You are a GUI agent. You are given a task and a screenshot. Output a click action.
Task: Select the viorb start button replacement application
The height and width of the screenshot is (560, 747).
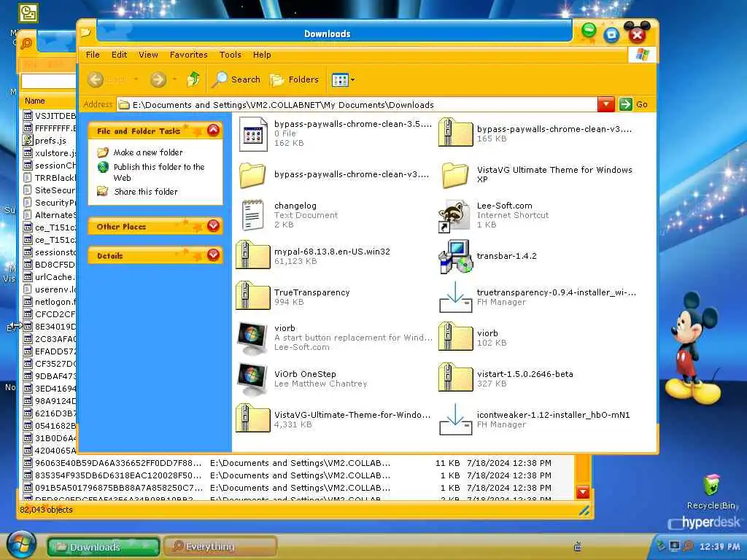click(252, 338)
